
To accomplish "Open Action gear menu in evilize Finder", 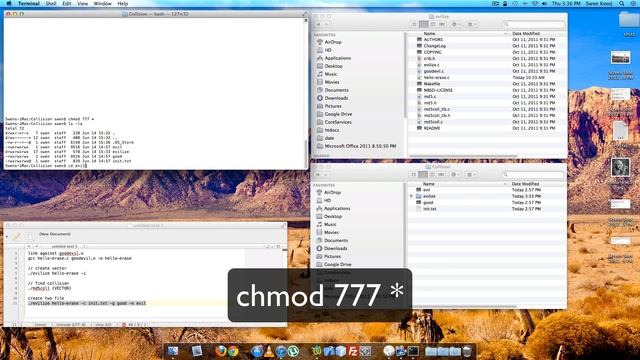I will pyautogui.click(x=456, y=24).
